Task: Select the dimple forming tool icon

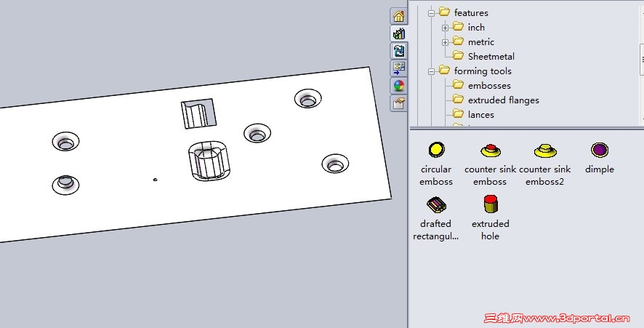Action: [x=600, y=150]
